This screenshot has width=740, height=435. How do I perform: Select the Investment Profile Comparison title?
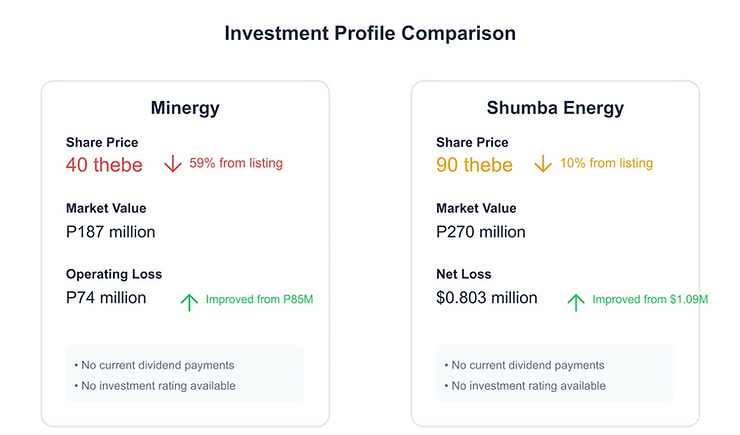[x=370, y=33]
